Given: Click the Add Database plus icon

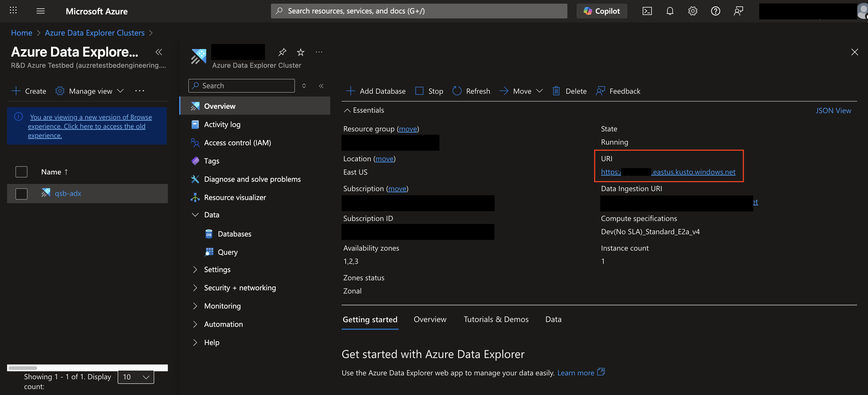Looking at the screenshot, I should click(x=351, y=91).
